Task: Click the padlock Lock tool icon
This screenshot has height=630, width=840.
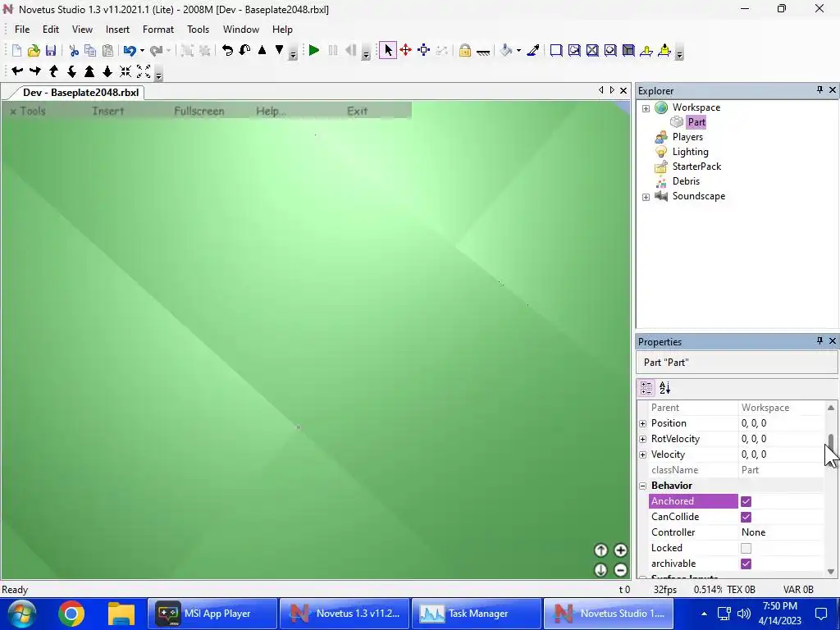Action: [464, 50]
